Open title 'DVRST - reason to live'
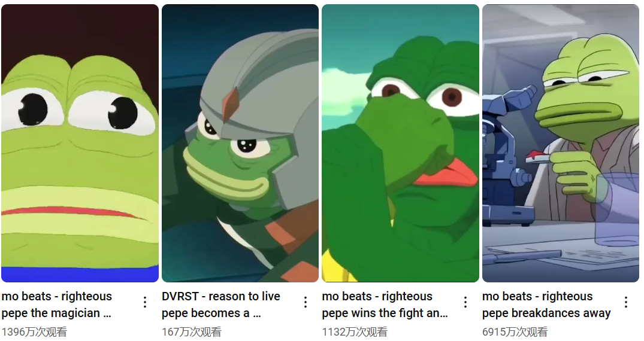 (x=221, y=296)
